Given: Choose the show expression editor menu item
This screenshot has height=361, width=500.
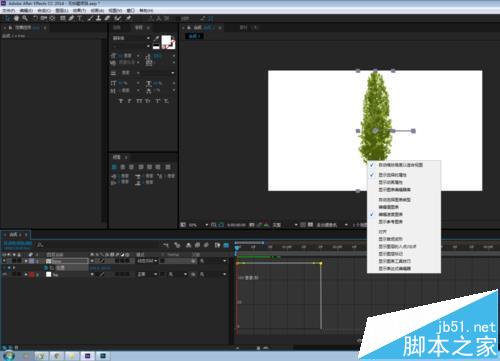Looking at the screenshot, I should 404,268.
